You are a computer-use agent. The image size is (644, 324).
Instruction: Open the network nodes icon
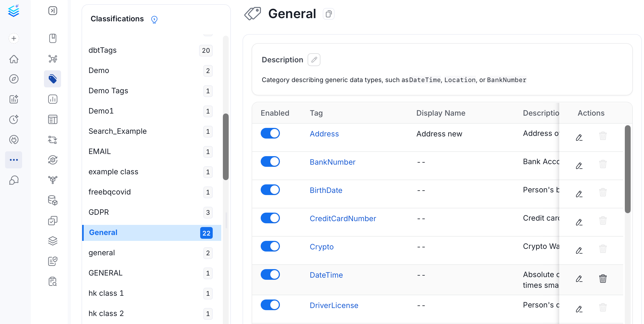coord(53,59)
